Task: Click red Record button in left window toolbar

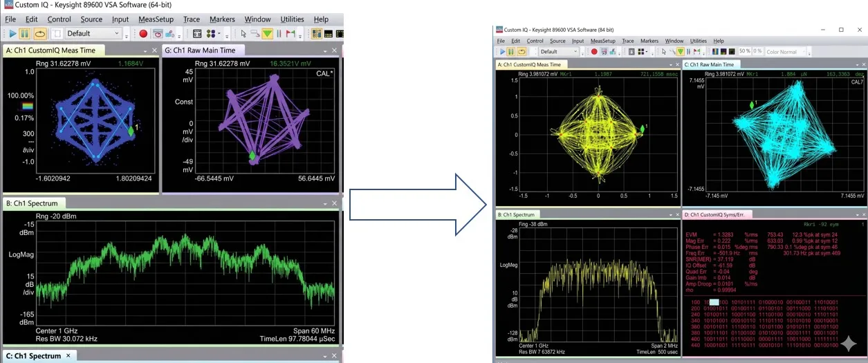Action: point(143,33)
